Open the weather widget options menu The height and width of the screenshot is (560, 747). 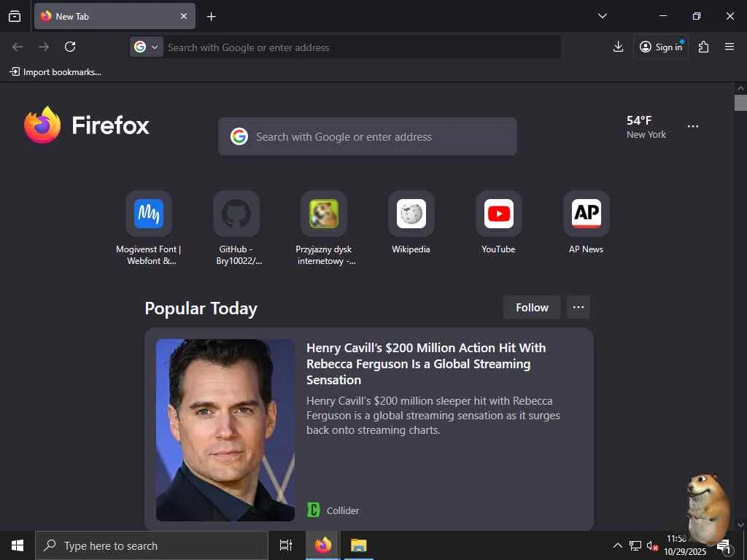693,126
